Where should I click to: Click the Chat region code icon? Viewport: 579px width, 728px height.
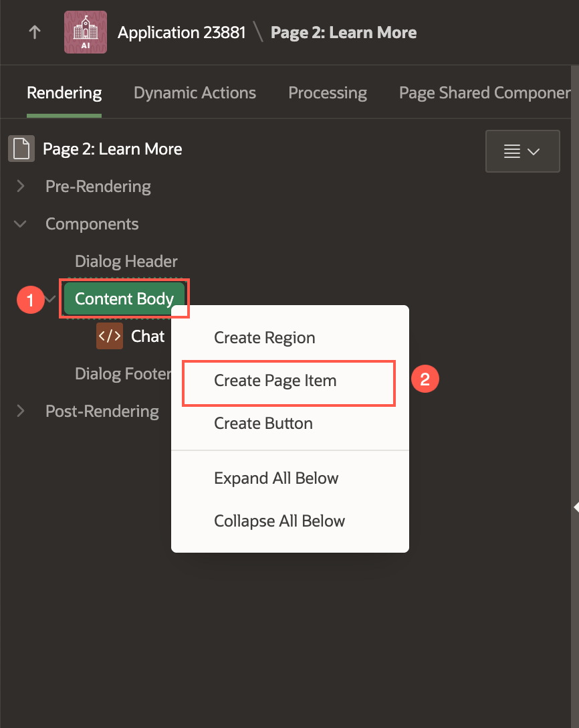(110, 336)
